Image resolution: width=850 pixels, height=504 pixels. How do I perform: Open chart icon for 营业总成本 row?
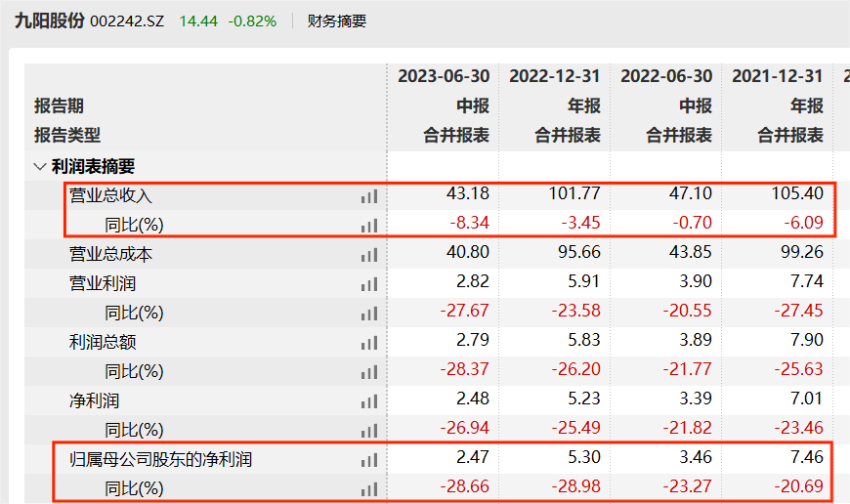(x=369, y=255)
